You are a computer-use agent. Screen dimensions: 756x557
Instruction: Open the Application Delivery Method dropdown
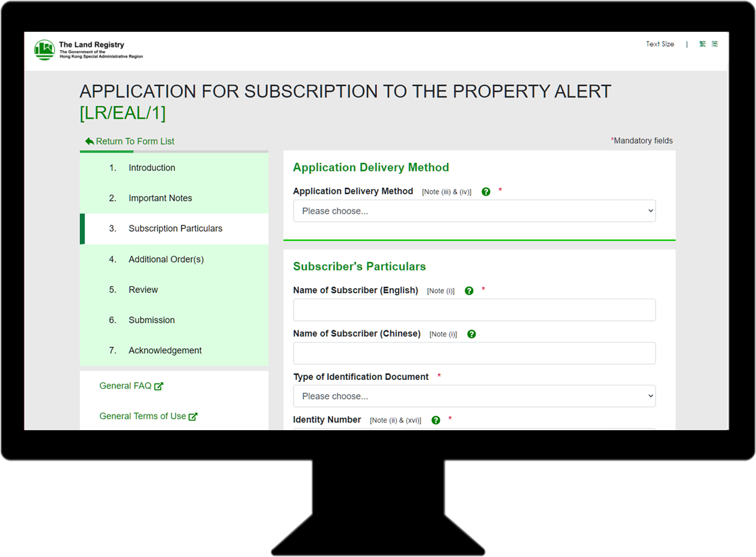click(473, 210)
